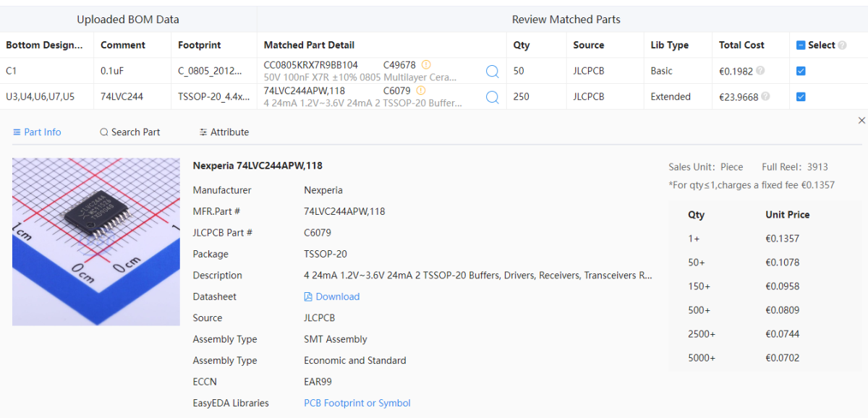Click the orange info icon next to C49678
The image size is (868, 418).
click(x=426, y=65)
